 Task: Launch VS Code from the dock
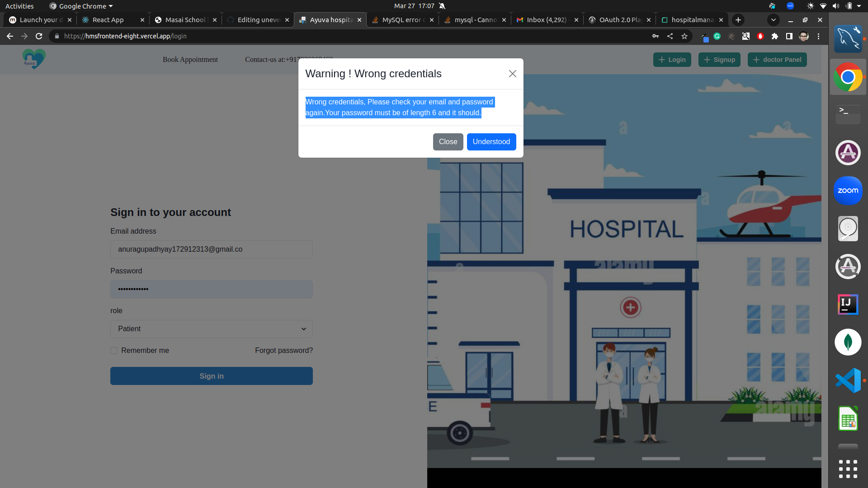click(x=848, y=380)
